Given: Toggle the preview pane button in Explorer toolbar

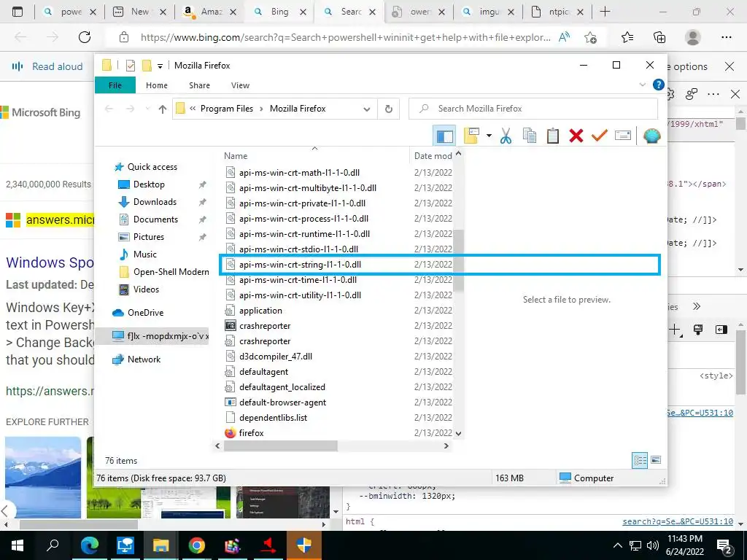Looking at the screenshot, I should click(x=444, y=136).
